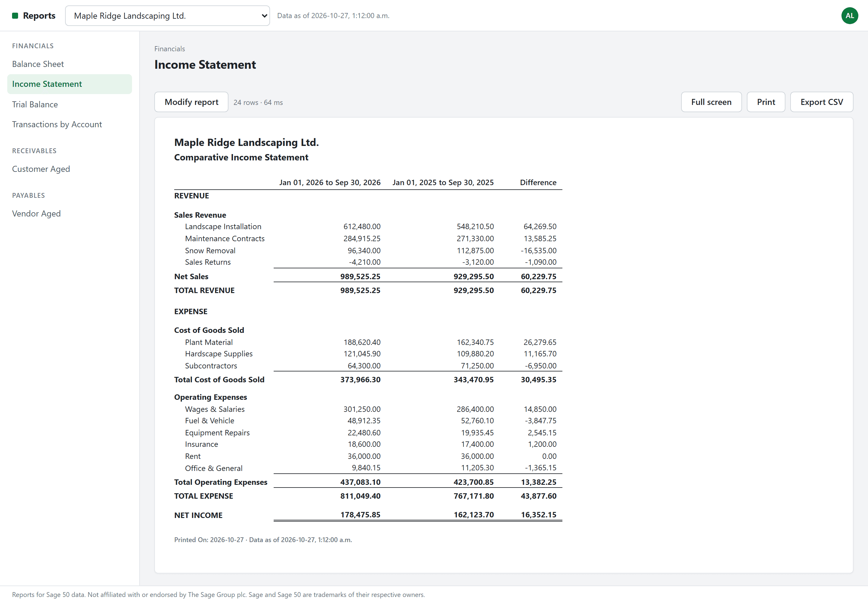Click the Jan 01, 2025 to Sep 30, 2025 header
868x603 pixels.
click(x=443, y=182)
